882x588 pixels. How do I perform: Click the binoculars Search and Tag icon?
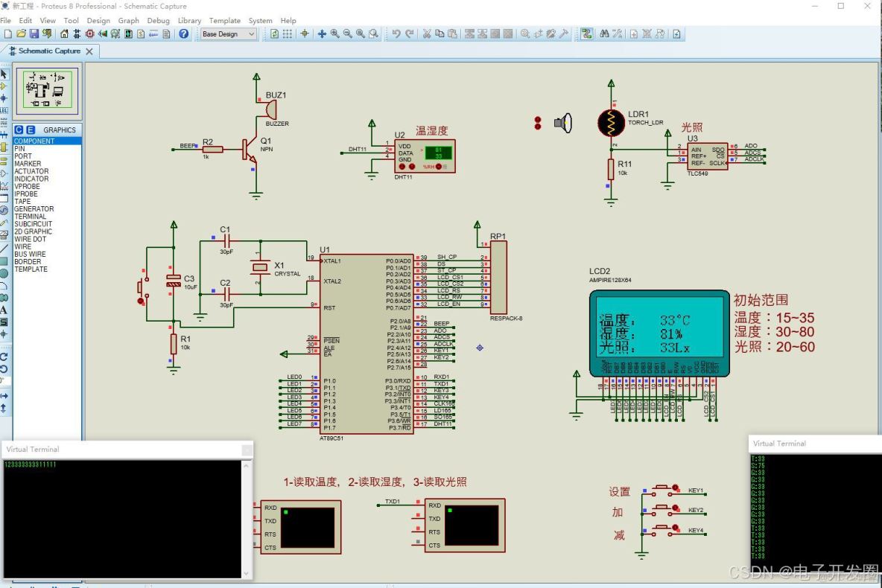click(x=605, y=34)
